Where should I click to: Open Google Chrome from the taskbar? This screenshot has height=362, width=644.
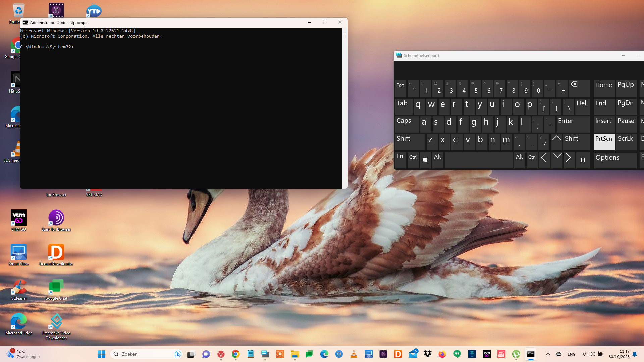pyautogui.click(x=235, y=354)
